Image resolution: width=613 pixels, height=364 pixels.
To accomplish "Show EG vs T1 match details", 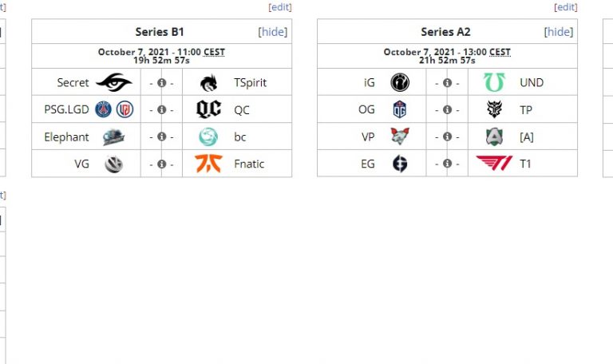I will tap(447, 164).
